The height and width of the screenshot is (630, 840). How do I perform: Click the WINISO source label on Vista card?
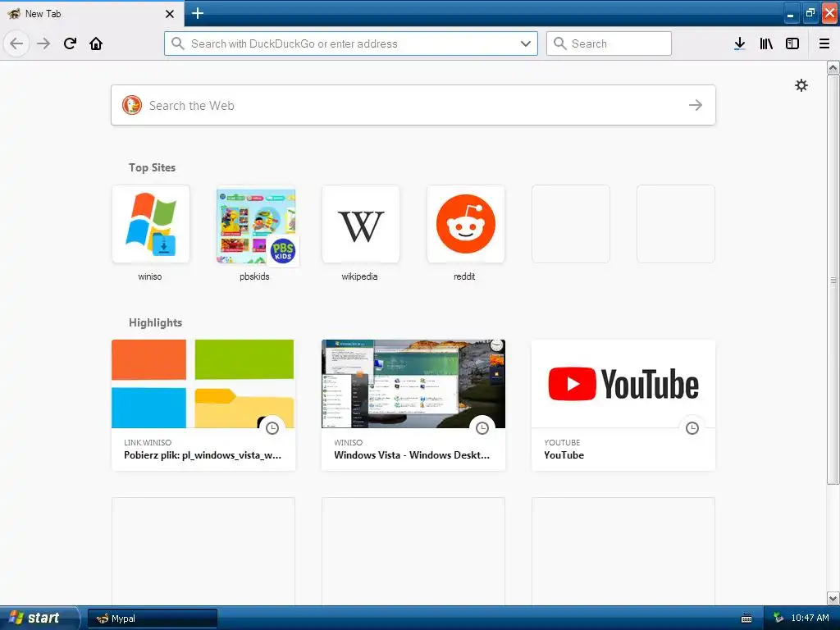(348, 442)
